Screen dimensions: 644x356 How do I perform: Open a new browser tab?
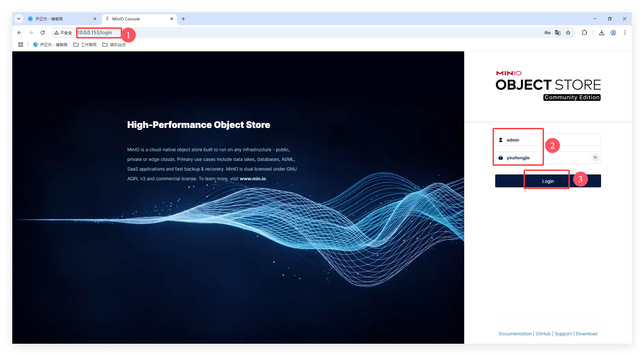coord(183,19)
